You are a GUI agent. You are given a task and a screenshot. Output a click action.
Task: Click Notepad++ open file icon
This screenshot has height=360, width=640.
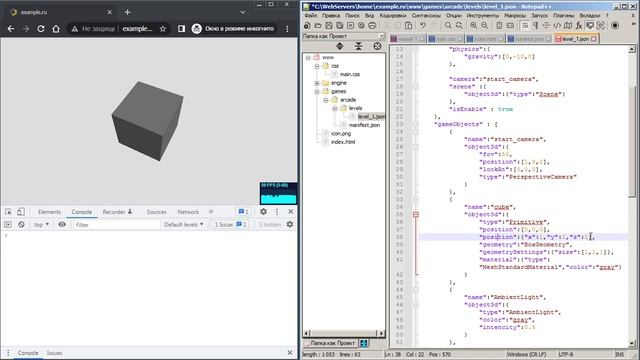[x=318, y=25]
